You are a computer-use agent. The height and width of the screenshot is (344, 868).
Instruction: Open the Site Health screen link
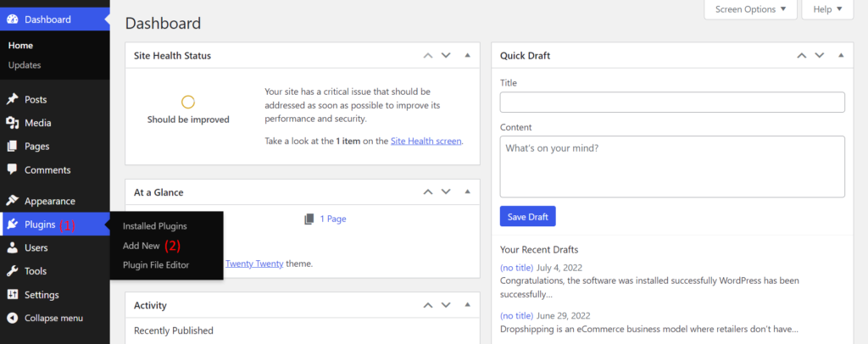(x=426, y=141)
